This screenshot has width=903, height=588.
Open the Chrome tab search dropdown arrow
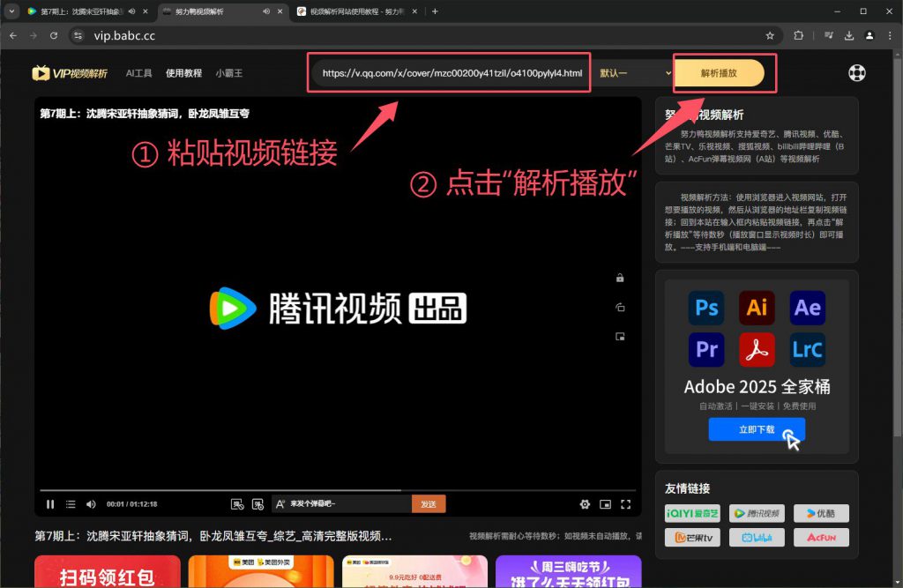pyautogui.click(x=11, y=11)
